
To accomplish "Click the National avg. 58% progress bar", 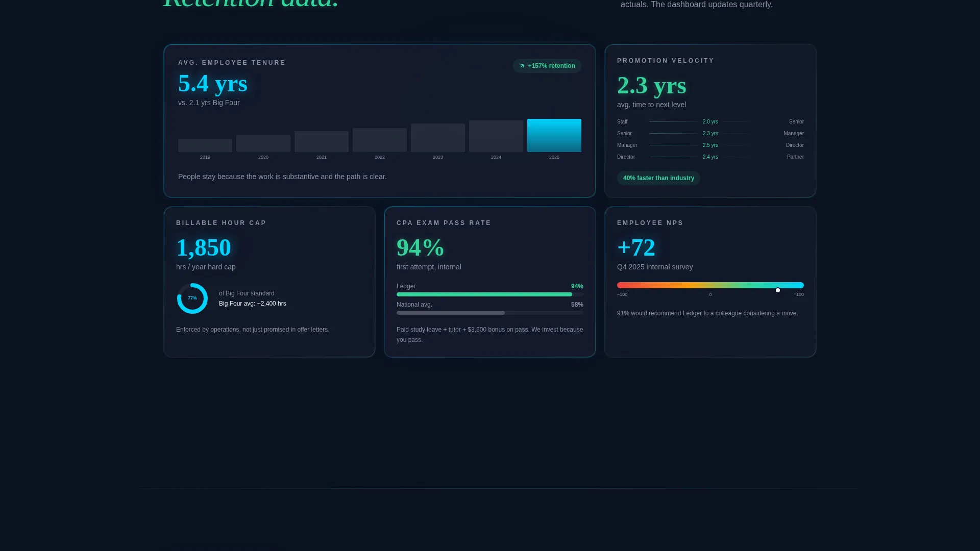I will (x=490, y=313).
